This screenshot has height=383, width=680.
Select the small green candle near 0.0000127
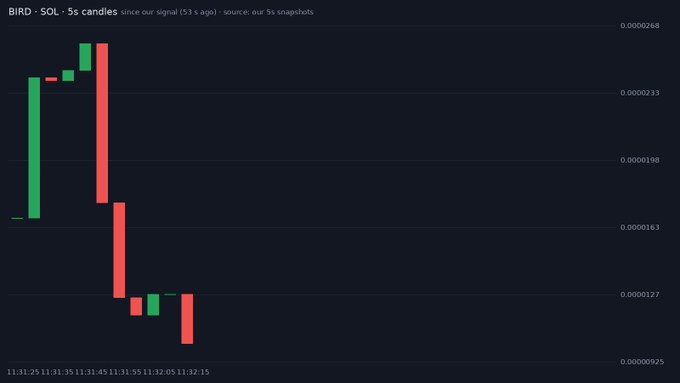point(153,304)
